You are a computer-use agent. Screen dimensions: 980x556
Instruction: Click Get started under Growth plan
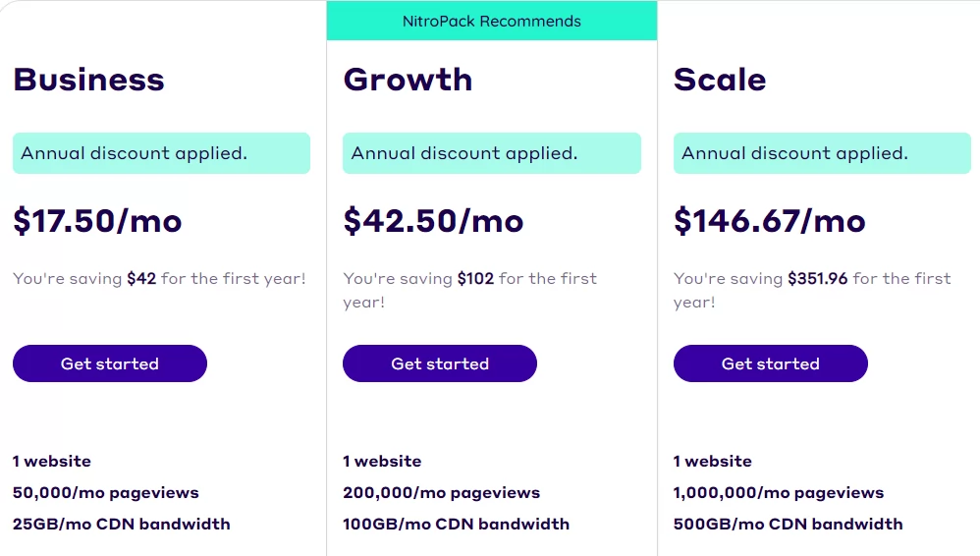(x=439, y=363)
